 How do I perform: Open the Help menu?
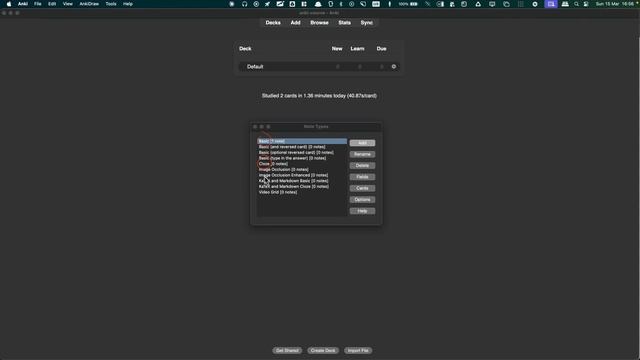(x=128, y=4)
